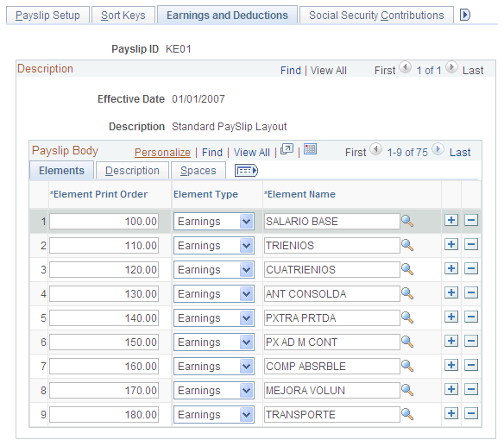Select the Elements grid tab
504x446 pixels.
[61, 170]
